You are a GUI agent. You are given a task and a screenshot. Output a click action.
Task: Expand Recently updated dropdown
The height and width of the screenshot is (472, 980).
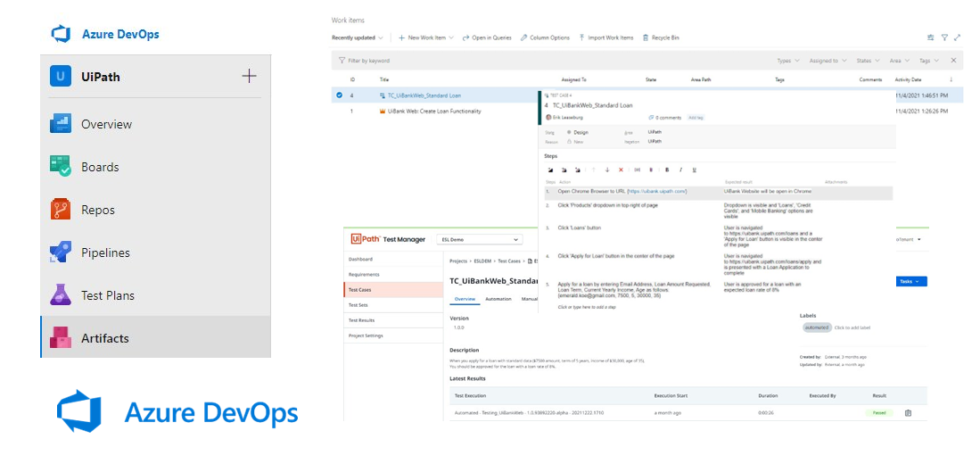tap(358, 37)
